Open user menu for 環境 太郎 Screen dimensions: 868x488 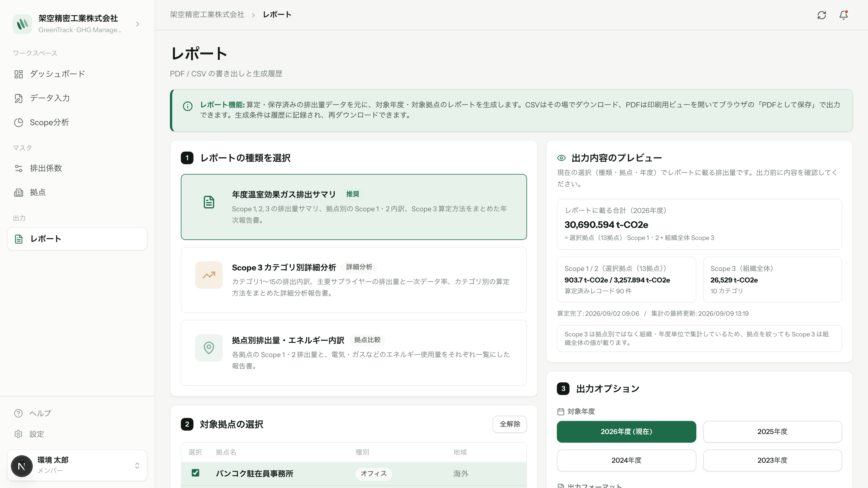click(x=77, y=465)
